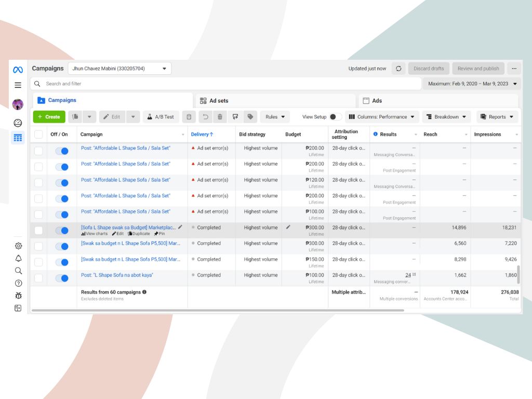Click the Duplicate row action under Sofa campaign

(139, 234)
